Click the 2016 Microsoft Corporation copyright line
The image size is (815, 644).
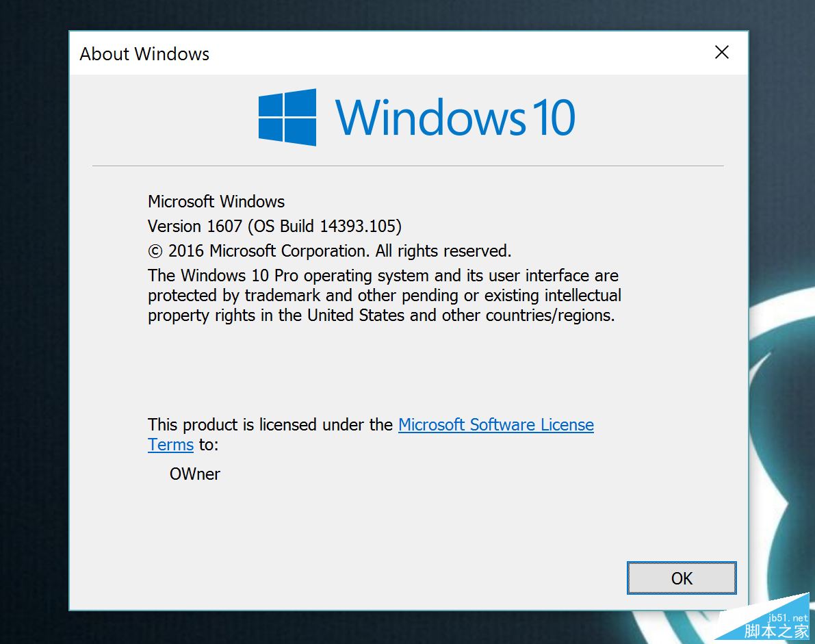click(x=330, y=251)
